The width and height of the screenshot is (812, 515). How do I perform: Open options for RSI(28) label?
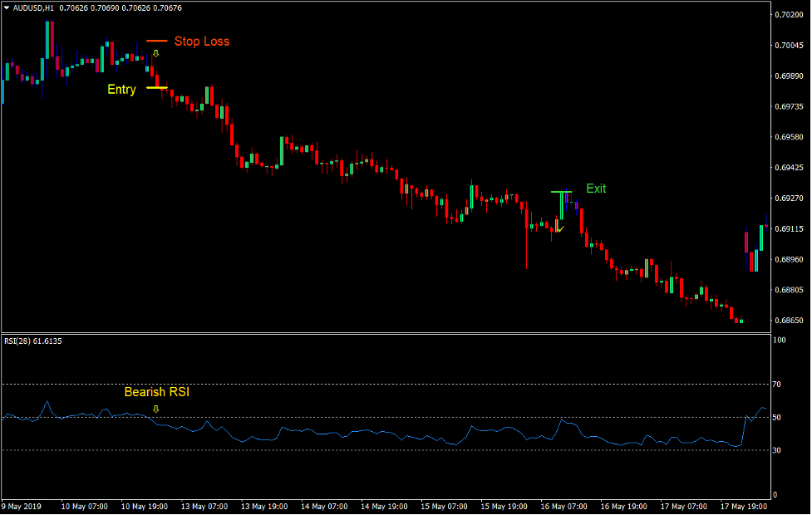click(x=18, y=340)
